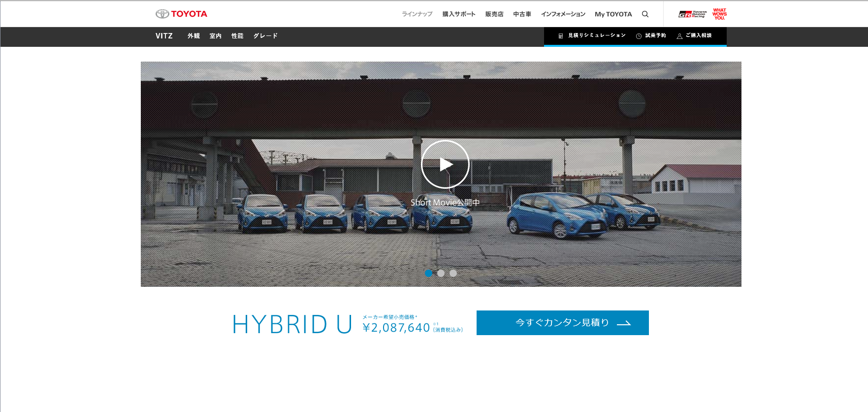Click the (消費税込み) note
The height and width of the screenshot is (412, 868).
tap(448, 330)
